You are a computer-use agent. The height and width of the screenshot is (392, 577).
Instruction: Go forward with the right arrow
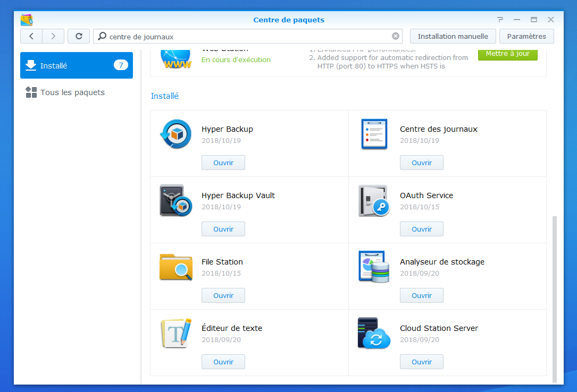53,36
